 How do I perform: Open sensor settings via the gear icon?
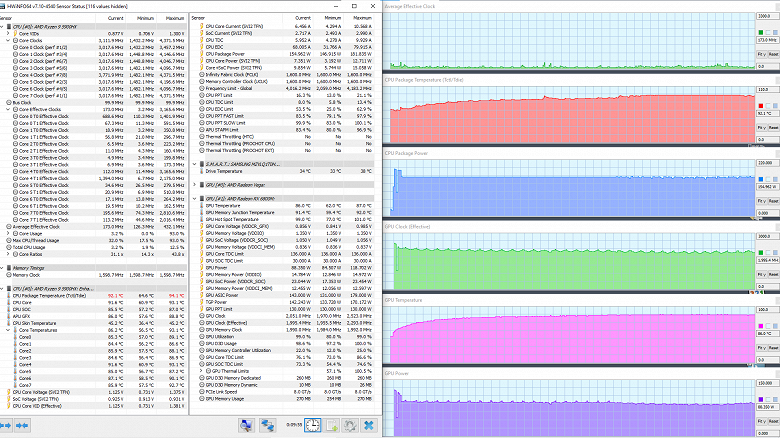[x=349, y=425]
